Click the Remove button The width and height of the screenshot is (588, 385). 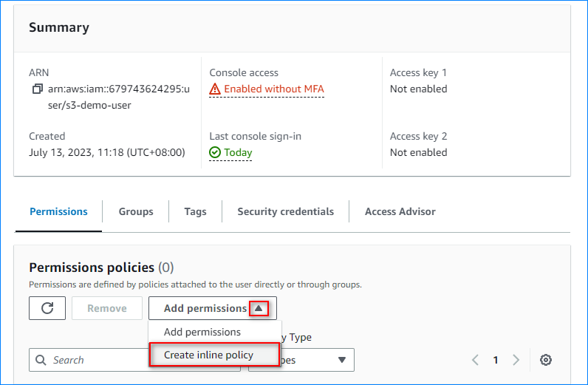(x=106, y=308)
